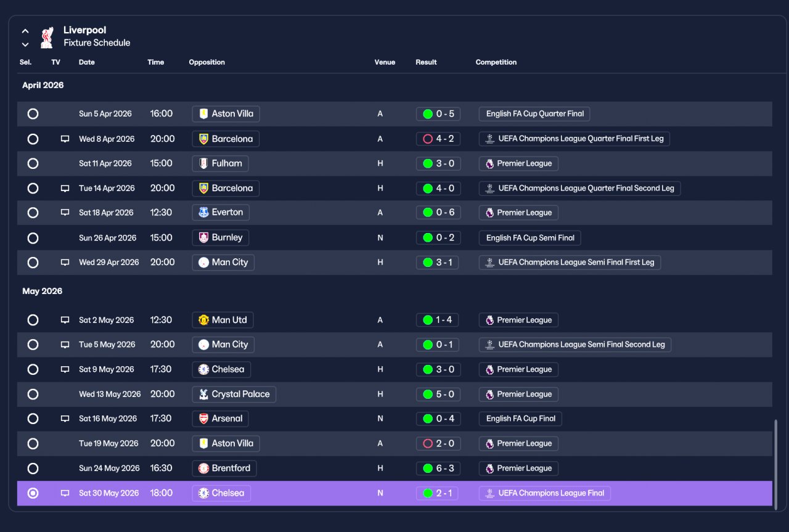Open the 4 - 2 result at Barcelona
Image resolution: width=789 pixels, height=532 pixels.
(x=438, y=139)
